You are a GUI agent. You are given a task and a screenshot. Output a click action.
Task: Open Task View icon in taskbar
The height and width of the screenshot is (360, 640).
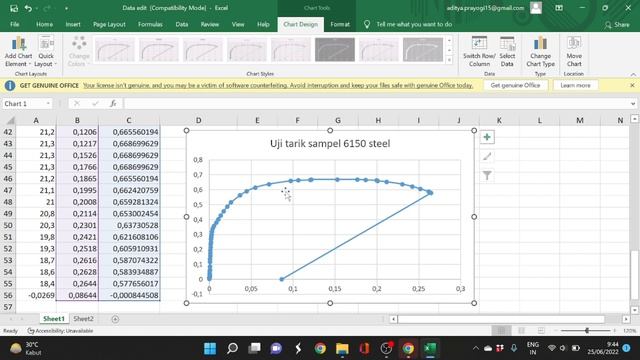[x=254, y=349]
